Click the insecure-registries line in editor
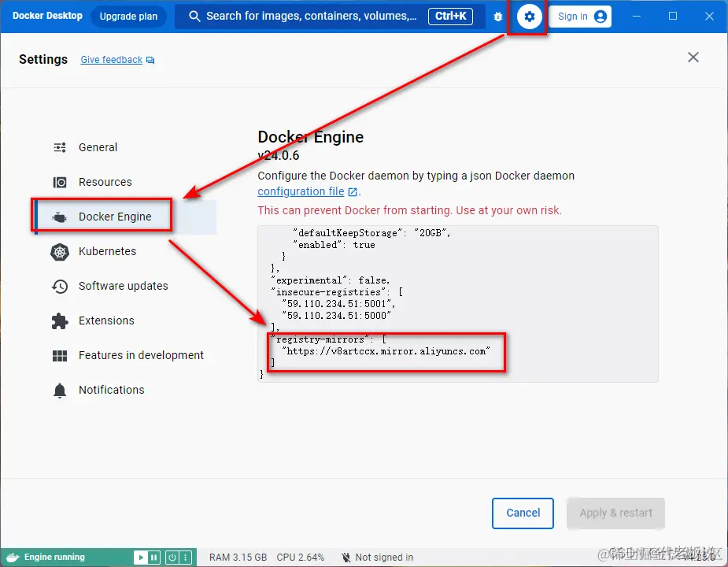 coord(337,292)
